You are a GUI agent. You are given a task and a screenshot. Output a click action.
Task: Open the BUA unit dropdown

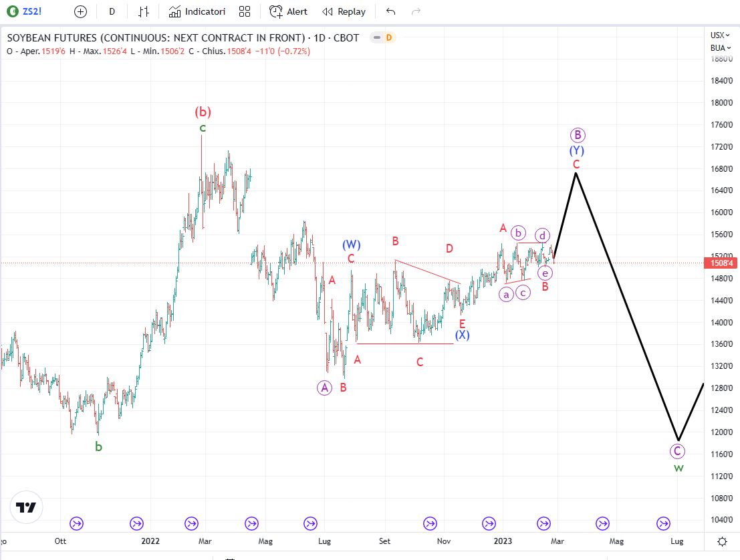pos(720,47)
